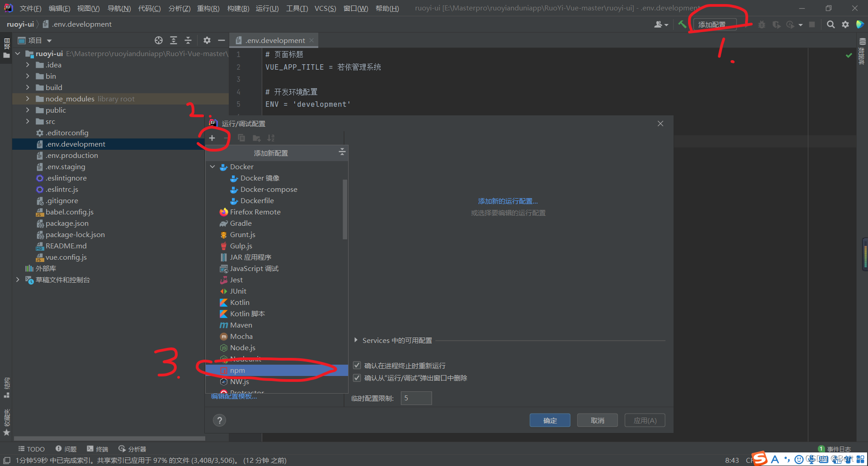
Task: Open the 问题 problems tool window
Action: (66, 449)
